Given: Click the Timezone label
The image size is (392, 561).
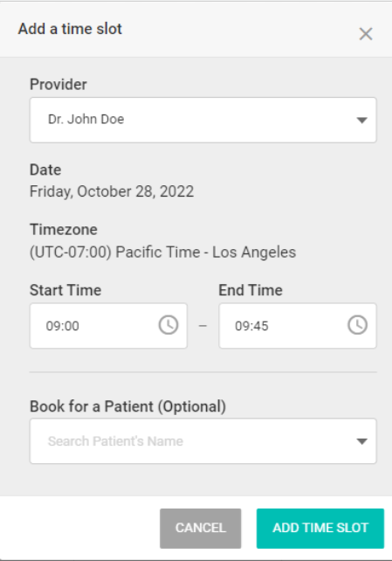Looking at the screenshot, I should click(64, 229).
